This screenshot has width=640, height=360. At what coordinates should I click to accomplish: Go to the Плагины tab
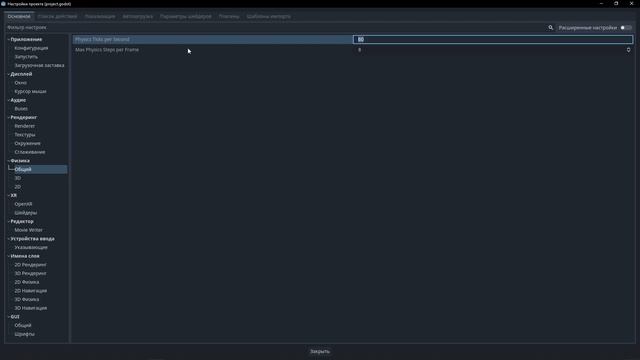(x=229, y=16)
